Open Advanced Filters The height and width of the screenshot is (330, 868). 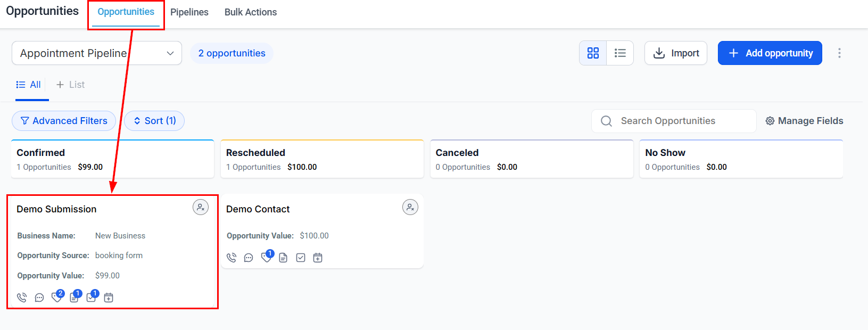[x=64, y=121]
